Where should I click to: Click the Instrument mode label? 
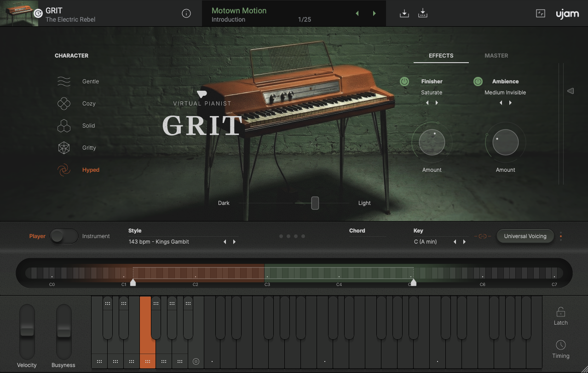point(96,236)
